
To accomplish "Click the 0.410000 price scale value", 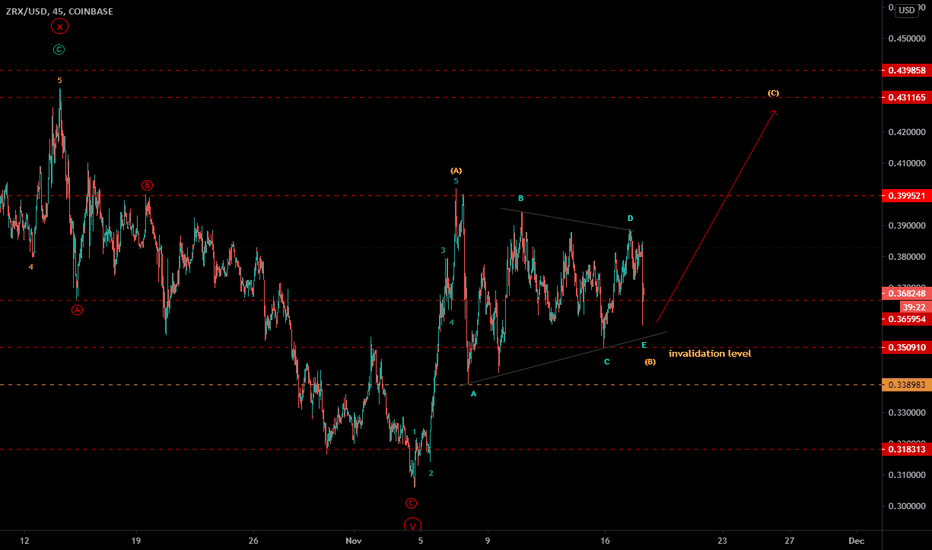I will [907, 163].
